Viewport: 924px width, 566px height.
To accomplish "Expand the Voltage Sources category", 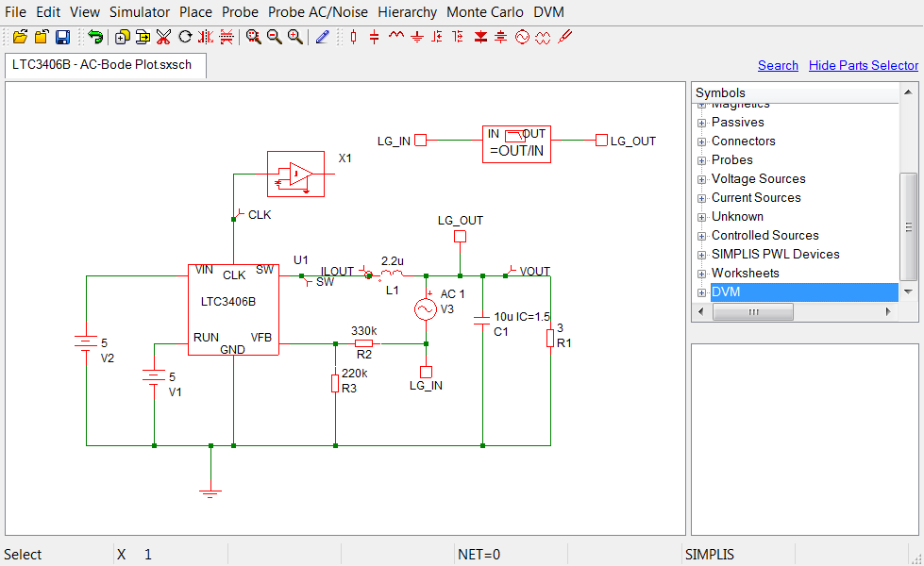I will coord(701,179).
